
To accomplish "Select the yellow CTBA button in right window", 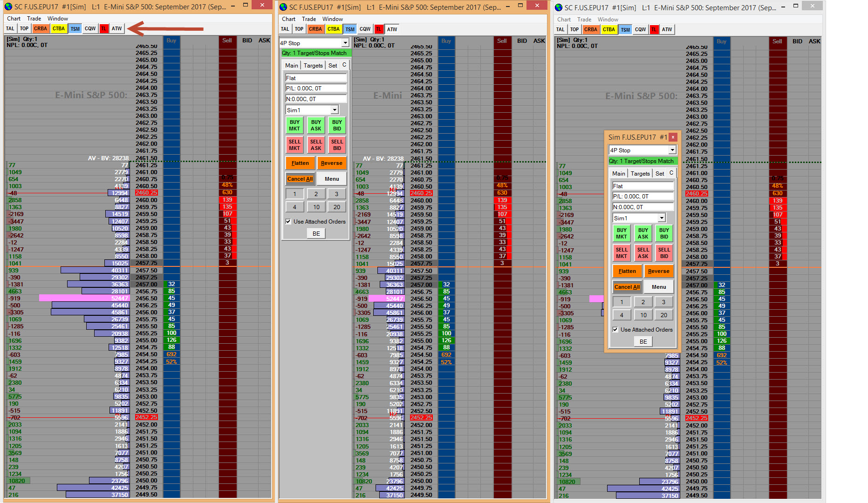I will 609,30.
